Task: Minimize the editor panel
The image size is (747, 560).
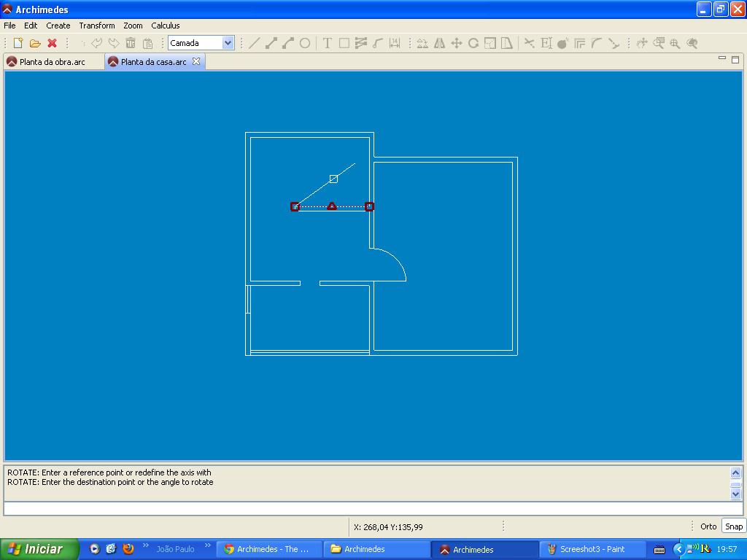Action: tap(722, 58)
